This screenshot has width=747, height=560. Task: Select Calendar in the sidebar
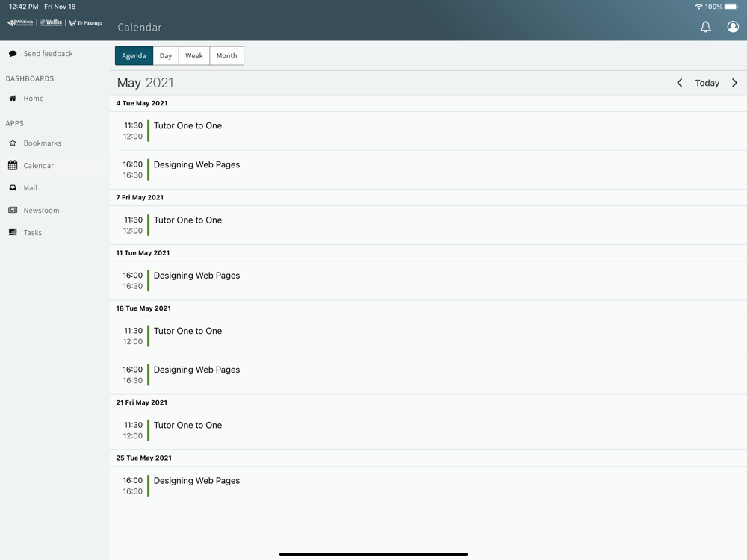pos(55,165)
